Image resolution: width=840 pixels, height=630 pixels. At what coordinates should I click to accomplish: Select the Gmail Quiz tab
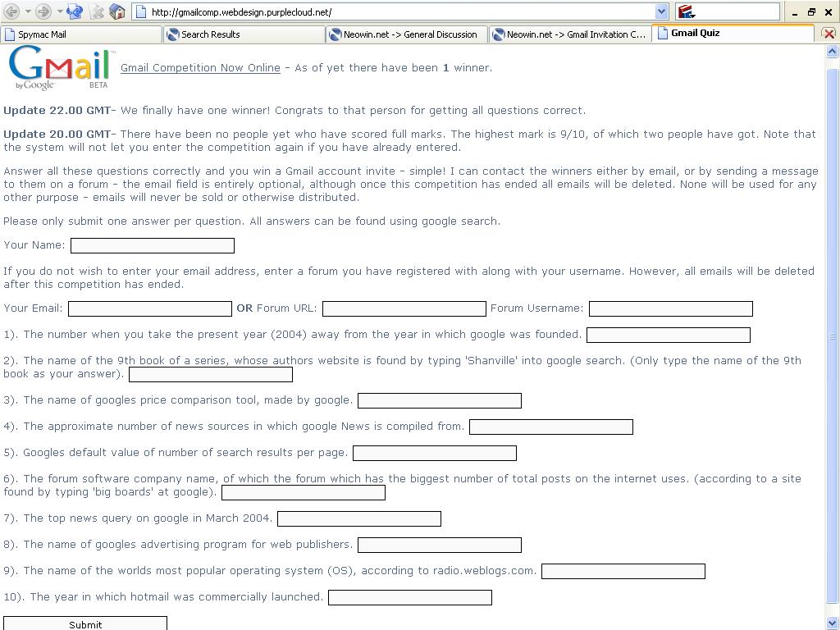pos(733,33)
